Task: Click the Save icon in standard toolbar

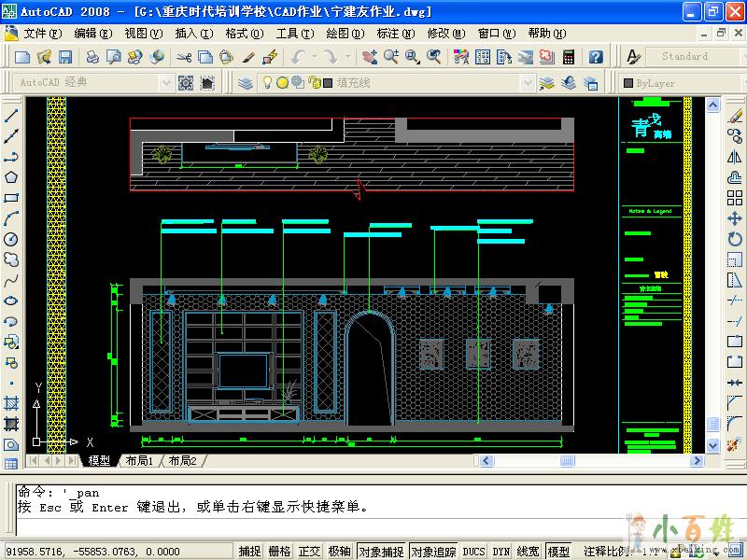Action: coord(65,57)
